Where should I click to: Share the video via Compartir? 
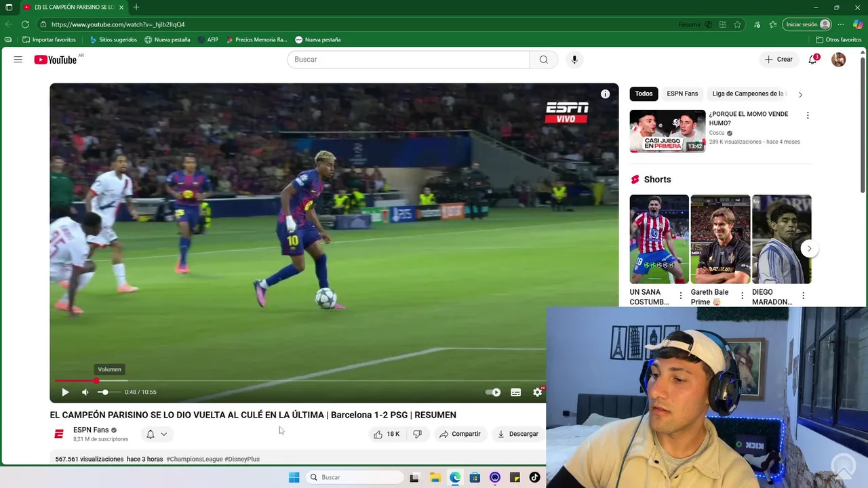(460, 434)
